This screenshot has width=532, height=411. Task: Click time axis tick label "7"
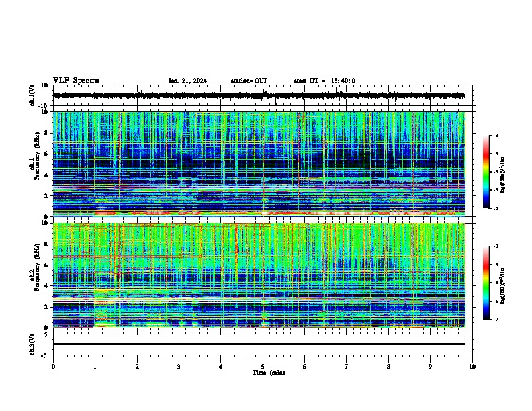(347, 367)
